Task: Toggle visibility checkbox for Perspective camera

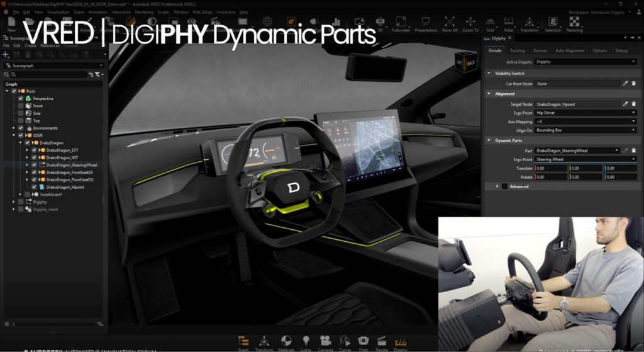Action: tap(21, 99)
